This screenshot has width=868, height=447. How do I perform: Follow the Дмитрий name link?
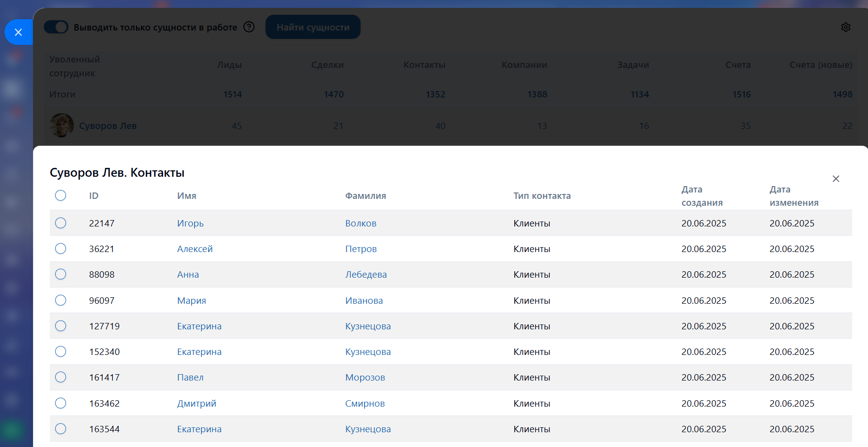point(197,403)
